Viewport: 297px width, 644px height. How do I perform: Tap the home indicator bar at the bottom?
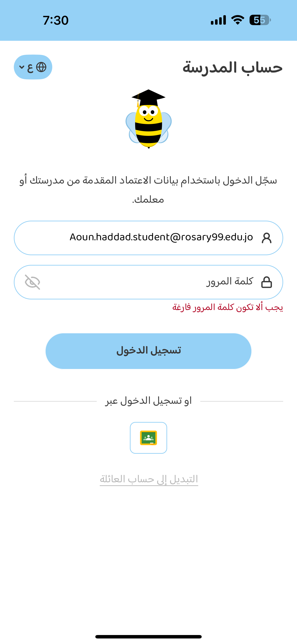click(x=148, y=636)
